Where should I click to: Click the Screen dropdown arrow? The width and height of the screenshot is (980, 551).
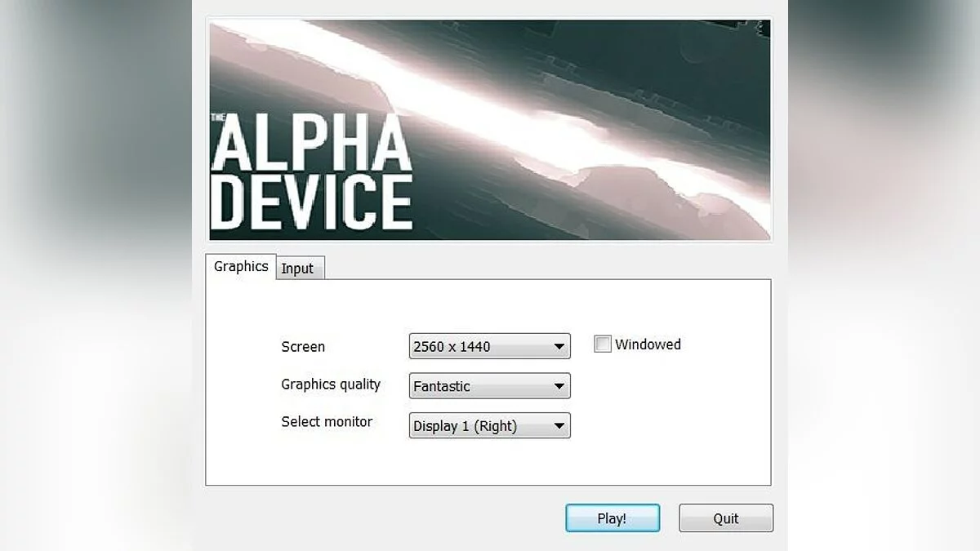(560, 346)
